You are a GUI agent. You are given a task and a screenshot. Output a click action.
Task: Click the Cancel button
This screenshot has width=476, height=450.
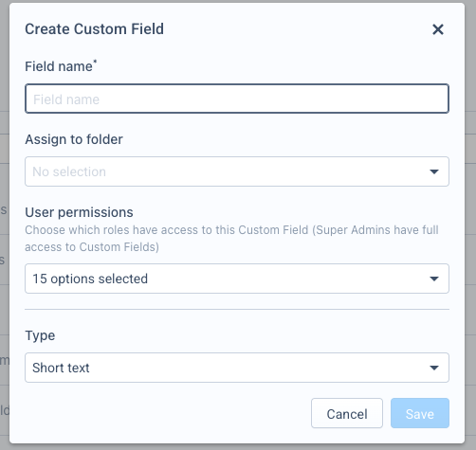[x=347, y=413]
